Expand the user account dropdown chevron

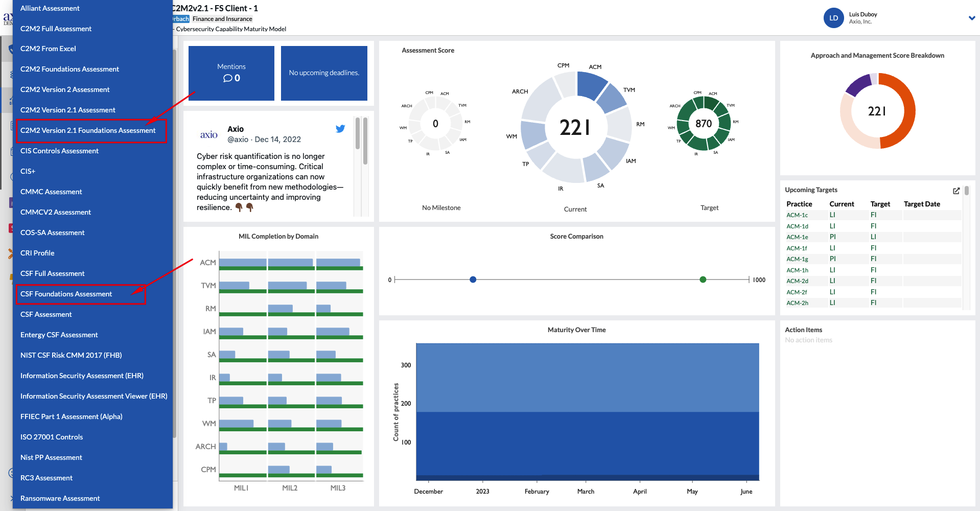point(972,18)
